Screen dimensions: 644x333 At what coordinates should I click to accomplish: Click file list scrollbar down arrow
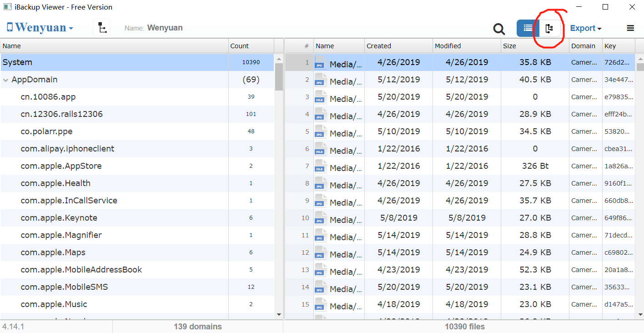[640, 314]
